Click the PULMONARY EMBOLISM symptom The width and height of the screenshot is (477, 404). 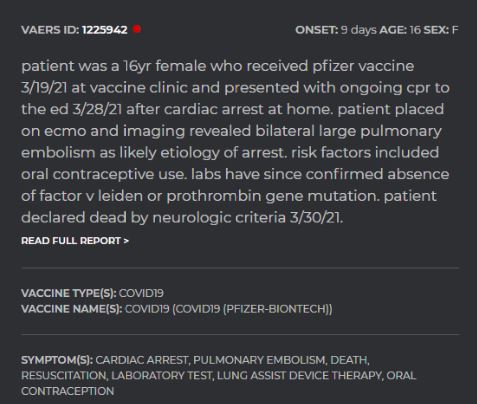260,360
